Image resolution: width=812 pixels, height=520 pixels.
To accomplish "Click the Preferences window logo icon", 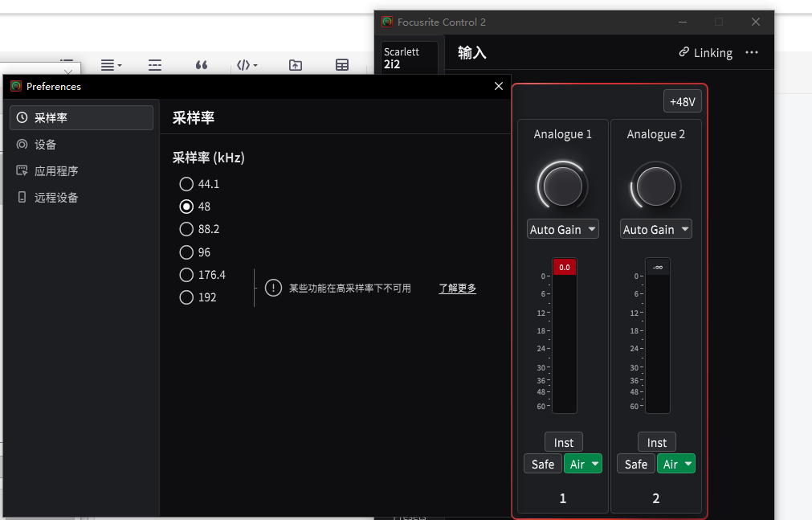I will pyautogui.click(x=16, y=86).
